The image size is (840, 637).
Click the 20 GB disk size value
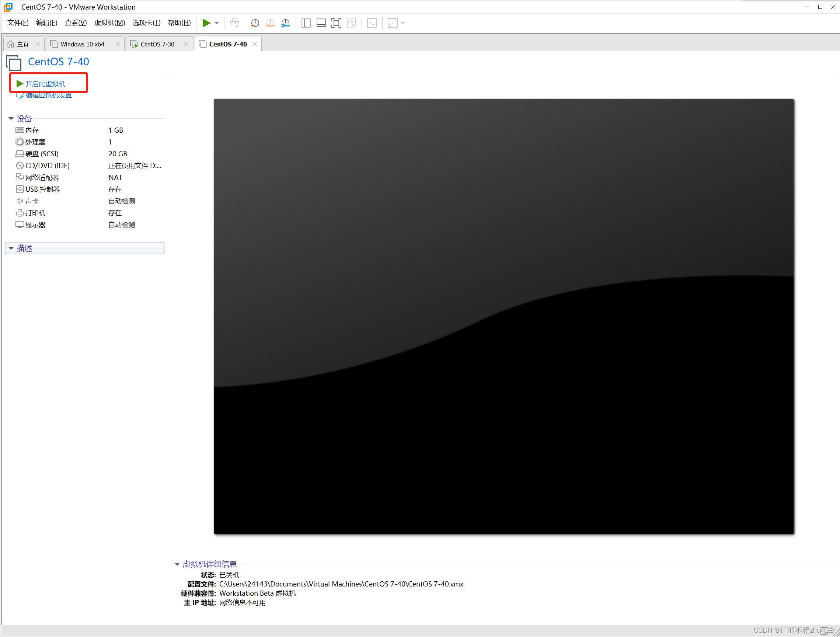click(118, 154)
